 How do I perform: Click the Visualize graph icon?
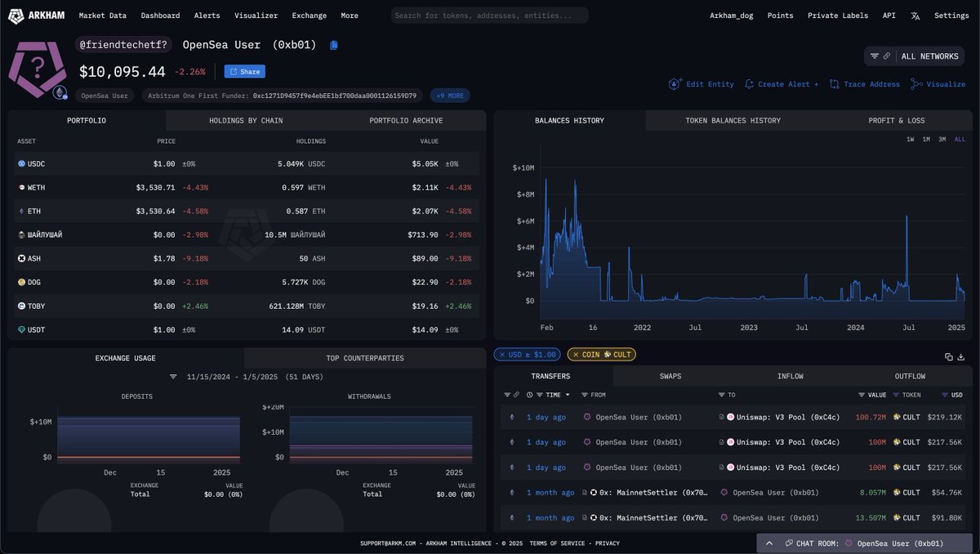click(x=916, y=84)
